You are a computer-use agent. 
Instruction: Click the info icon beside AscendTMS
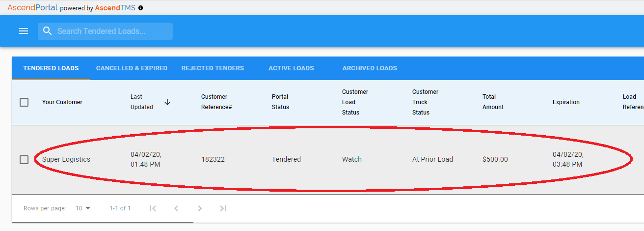141,8
